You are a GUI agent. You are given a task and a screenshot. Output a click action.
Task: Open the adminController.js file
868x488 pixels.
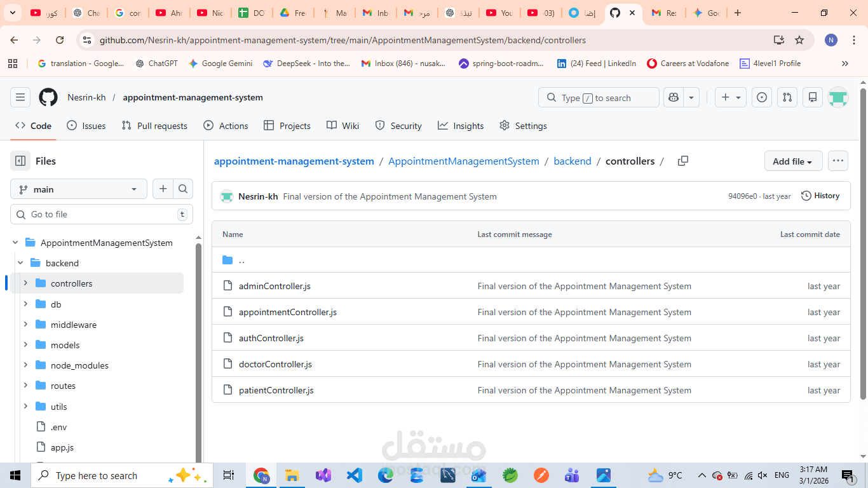tap(275, 286)
